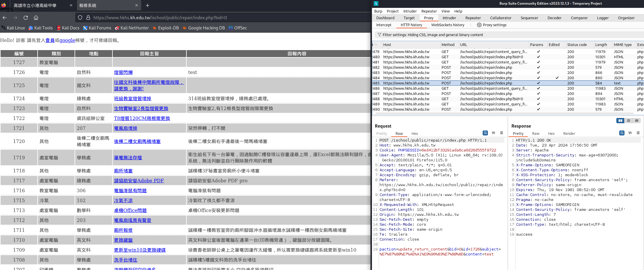Switch to the Target tab

click(x=409, y=18)
